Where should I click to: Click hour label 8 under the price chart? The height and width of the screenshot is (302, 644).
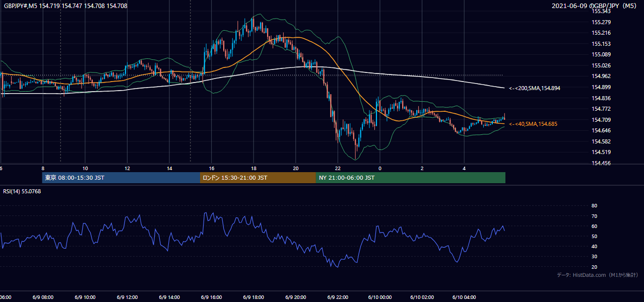point(43,168)
